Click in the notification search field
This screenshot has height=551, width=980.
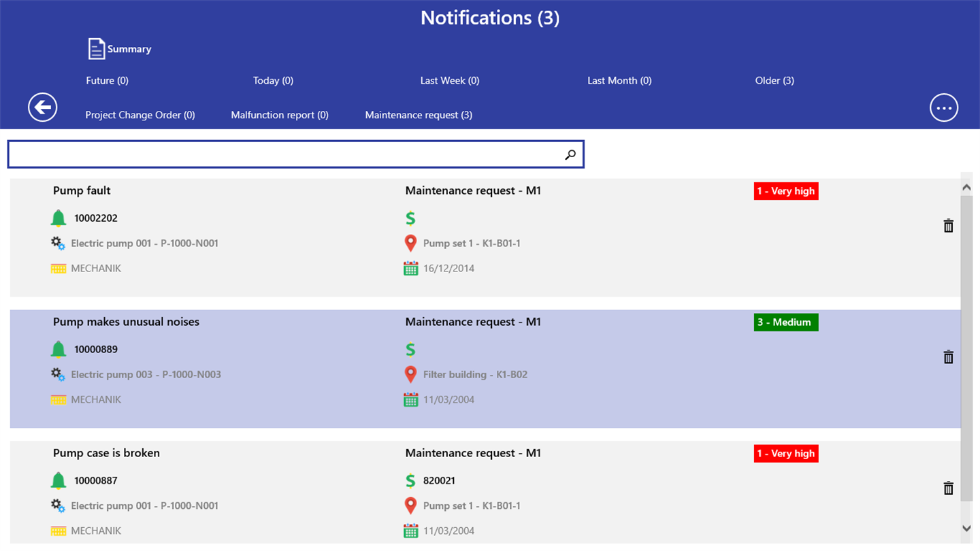click(286, 155)
